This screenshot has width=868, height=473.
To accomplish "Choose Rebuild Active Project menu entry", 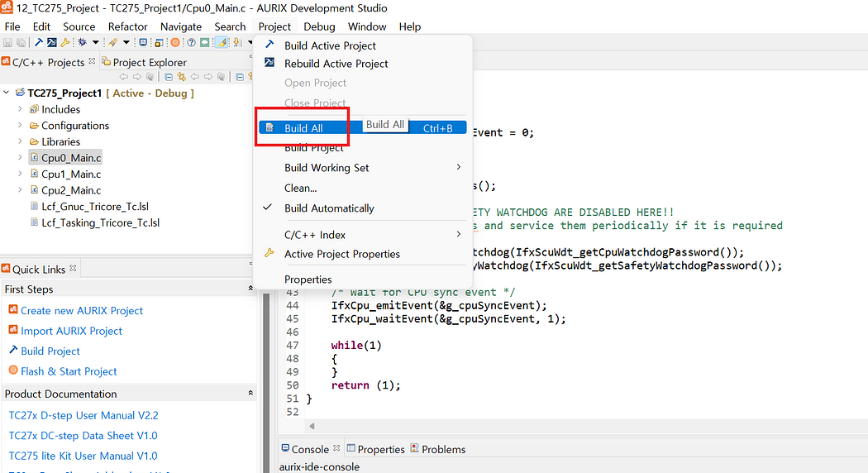I will (363, 64).
